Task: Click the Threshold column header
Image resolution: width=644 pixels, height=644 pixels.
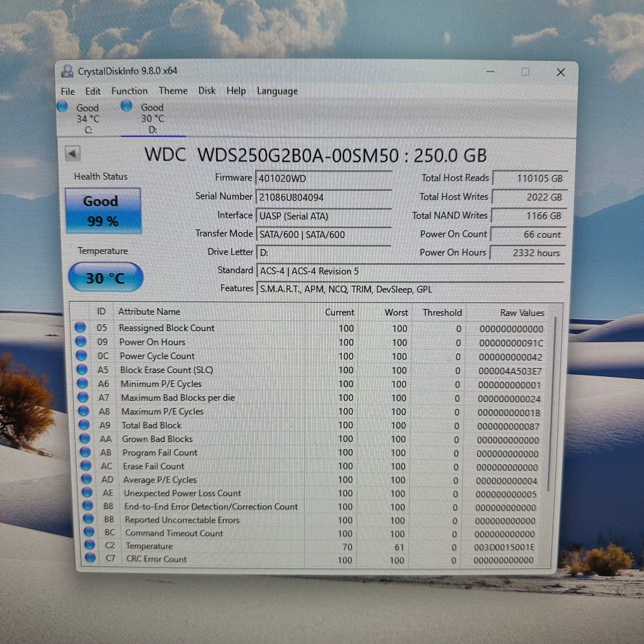Action: click(x=442, y=312)
